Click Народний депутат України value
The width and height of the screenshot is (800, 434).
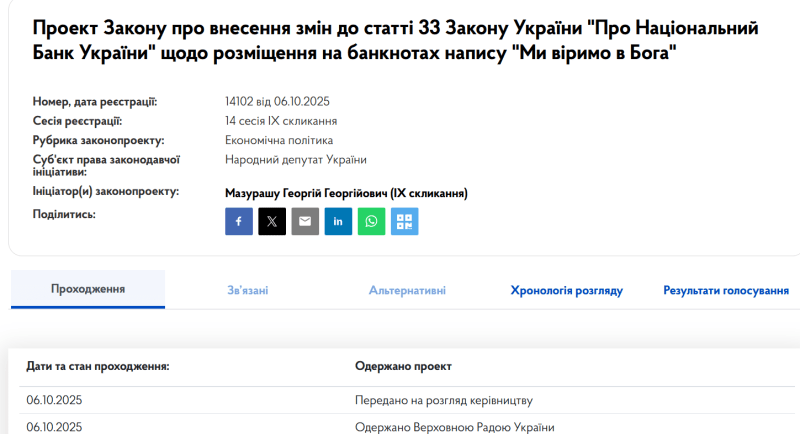pos(296,159)
